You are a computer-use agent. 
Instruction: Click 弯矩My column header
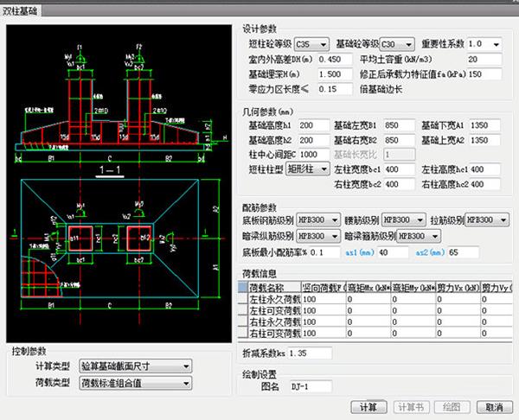413,288
